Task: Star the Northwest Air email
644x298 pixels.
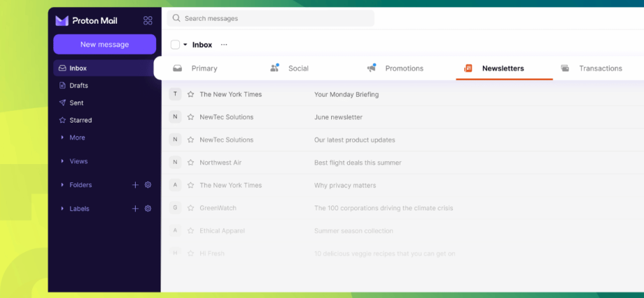Action: pos(190,163)
